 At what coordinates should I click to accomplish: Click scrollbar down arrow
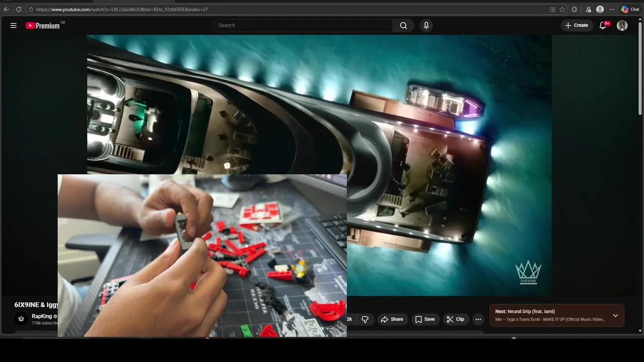(640, 331)
